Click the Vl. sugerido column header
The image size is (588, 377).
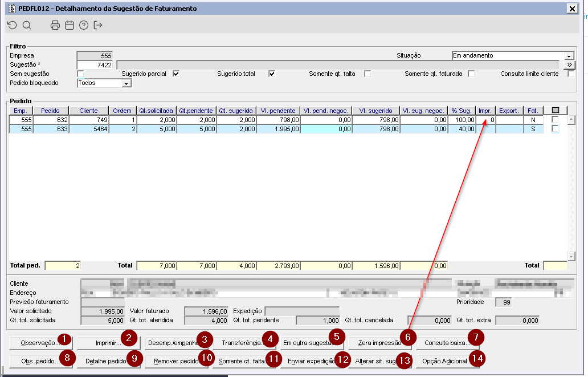(375, 111)
